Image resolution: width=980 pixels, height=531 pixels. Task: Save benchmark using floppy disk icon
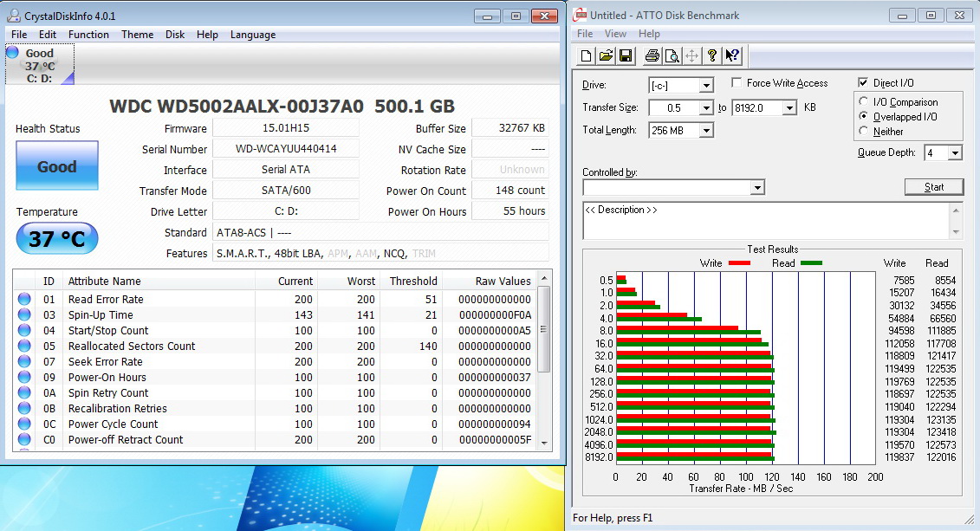[626, 56]
